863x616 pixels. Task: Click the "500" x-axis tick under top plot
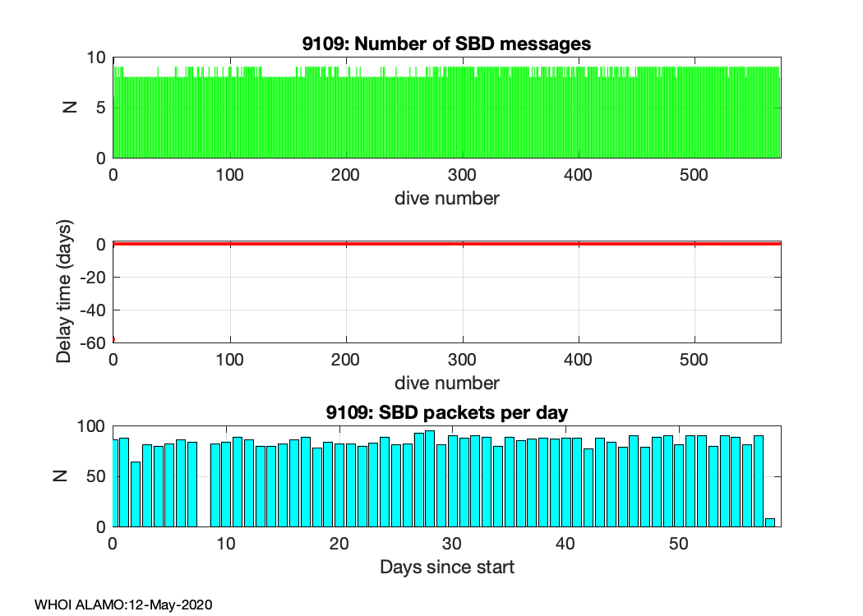point(695,175)
